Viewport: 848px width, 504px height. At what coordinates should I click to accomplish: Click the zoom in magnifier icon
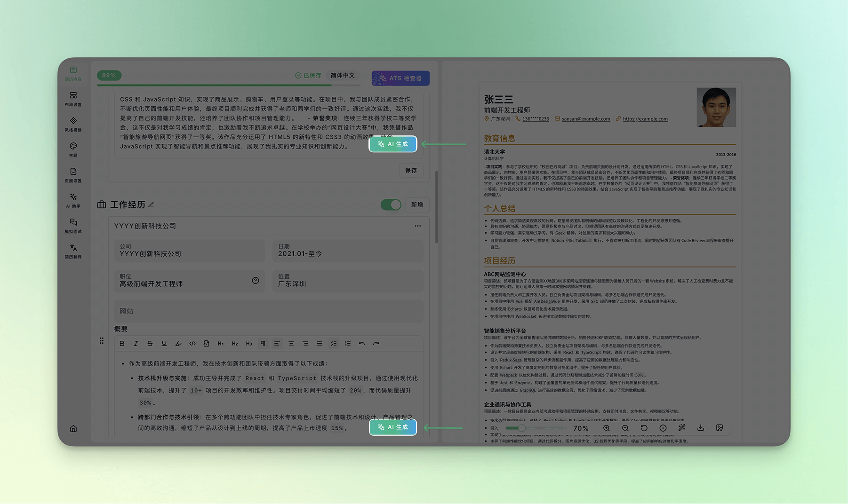pos(607,428)
